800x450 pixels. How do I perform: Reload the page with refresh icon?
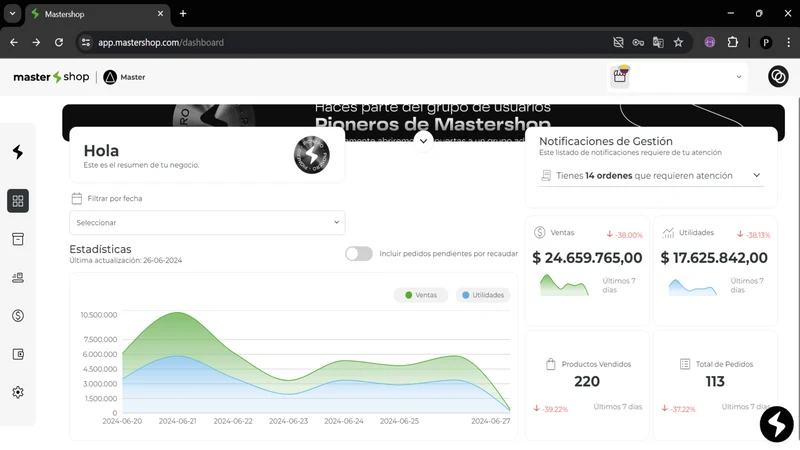pos(59,42)
